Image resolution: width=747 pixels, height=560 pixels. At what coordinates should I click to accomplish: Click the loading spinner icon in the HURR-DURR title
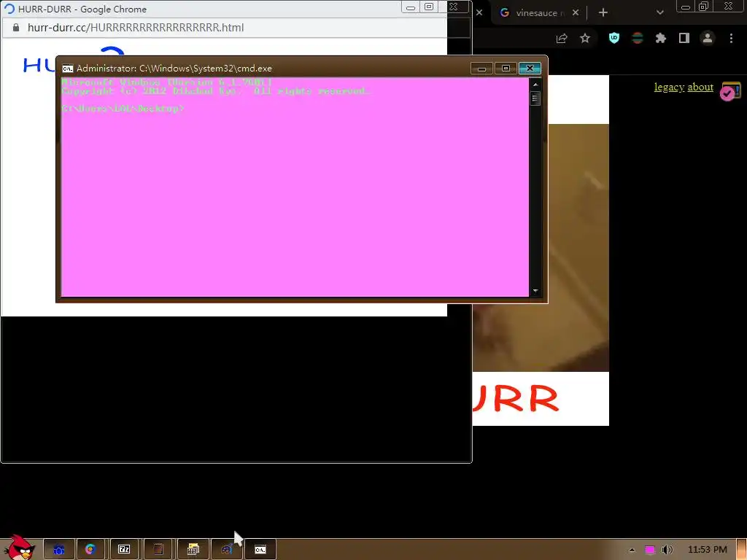[x=9, y=9]
